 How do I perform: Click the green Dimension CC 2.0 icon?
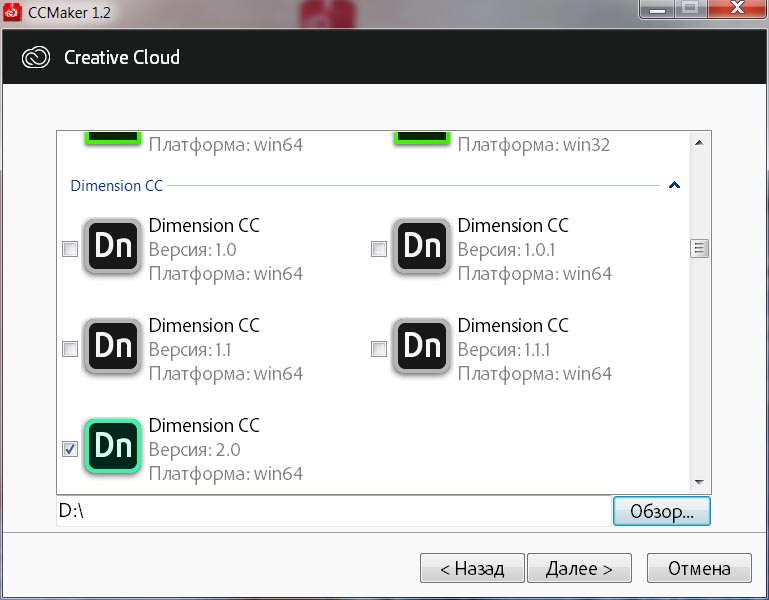[112, 446]
